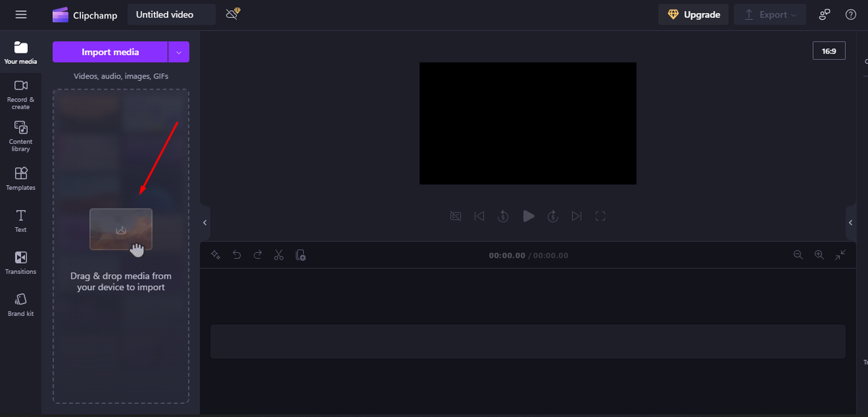Click the drag & drop media placeholder
Screen dimensions: 868x417
(x=121, y=246)
